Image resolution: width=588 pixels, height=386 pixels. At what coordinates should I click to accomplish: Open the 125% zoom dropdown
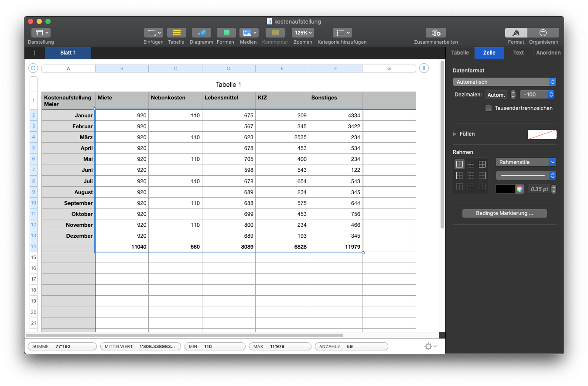[x=303, y=33]
